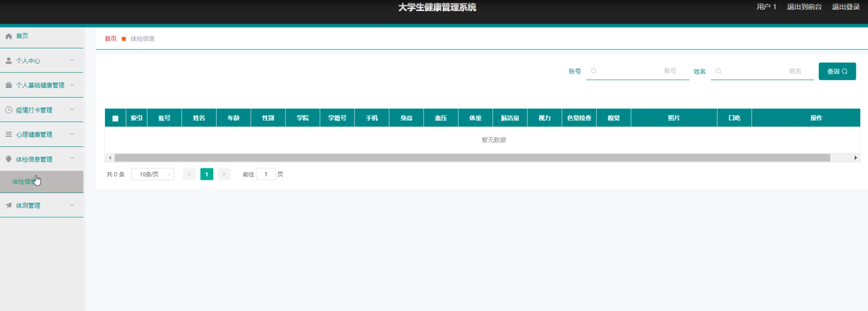Viewport: 868px width, 311px height.
Task: Click the 色觉检查 column header
Action: click(x=579, y=118)
